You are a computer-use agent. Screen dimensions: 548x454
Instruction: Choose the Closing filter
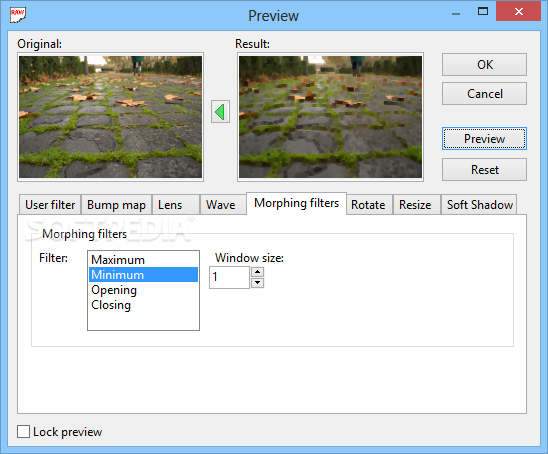click(143, 305)
